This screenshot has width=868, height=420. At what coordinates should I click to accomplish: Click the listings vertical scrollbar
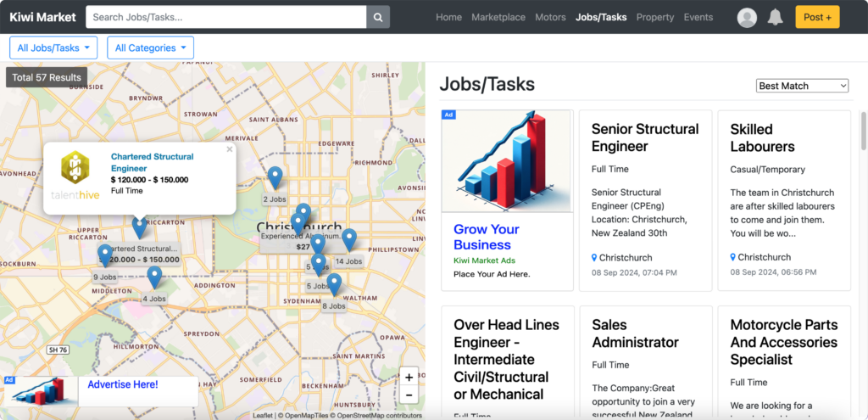[863, 131]
